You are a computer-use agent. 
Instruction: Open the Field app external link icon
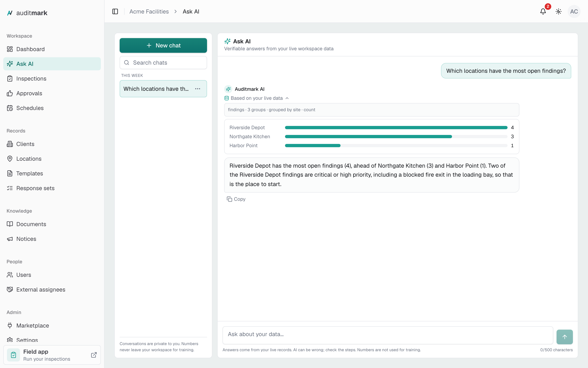[x=94, y=355]
